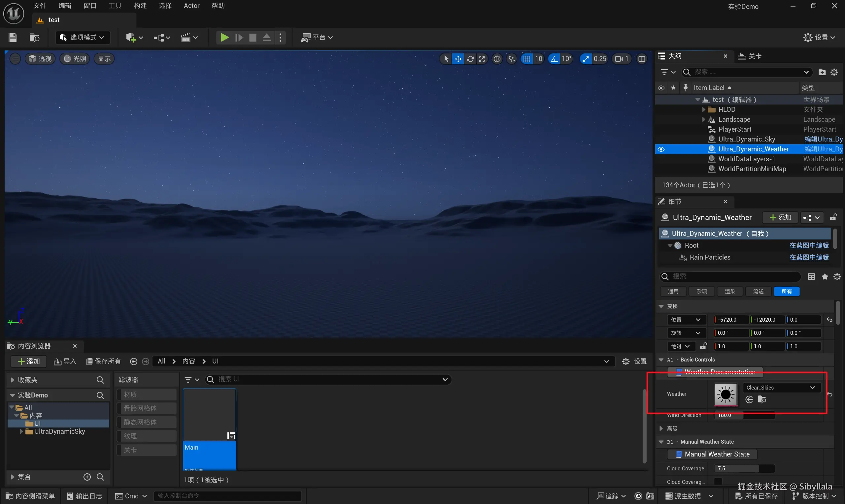Open the 构建 menu
845x504 pixels.
click(x=140, y=6)
